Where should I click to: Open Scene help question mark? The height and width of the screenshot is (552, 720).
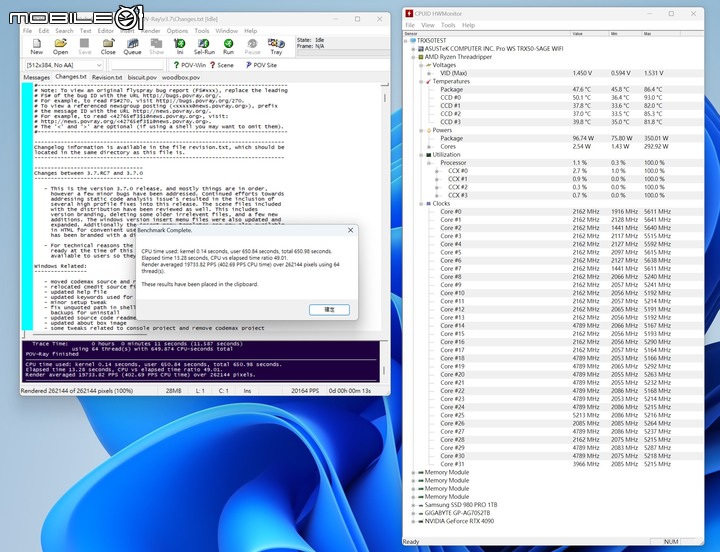213,65
